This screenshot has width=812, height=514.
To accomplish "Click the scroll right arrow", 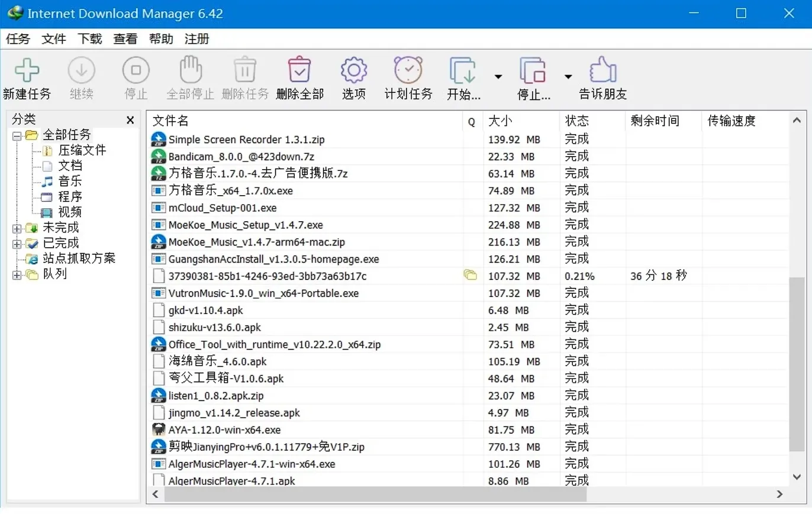I will click(x=780, y=494).
